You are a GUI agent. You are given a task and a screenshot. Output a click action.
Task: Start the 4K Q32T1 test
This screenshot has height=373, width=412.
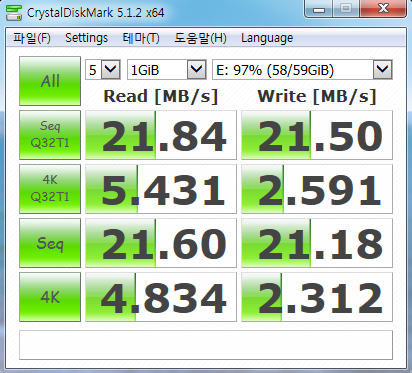[50, 189]
